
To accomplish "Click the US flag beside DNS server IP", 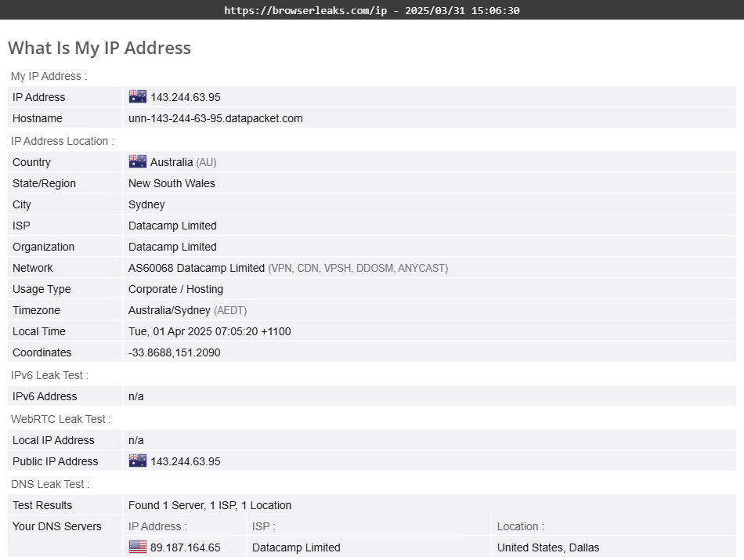I will (137, 547).
